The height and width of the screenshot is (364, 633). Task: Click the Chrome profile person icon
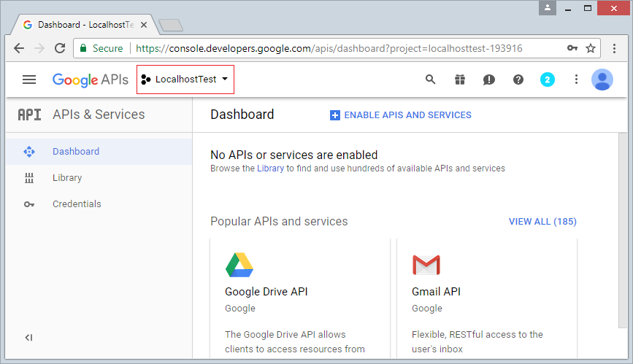(x=548, y=8)
